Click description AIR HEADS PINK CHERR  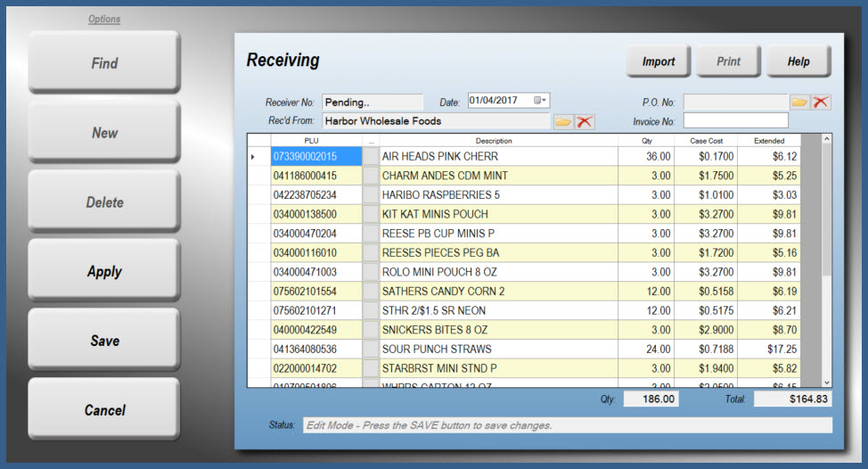tap(499, 156)
